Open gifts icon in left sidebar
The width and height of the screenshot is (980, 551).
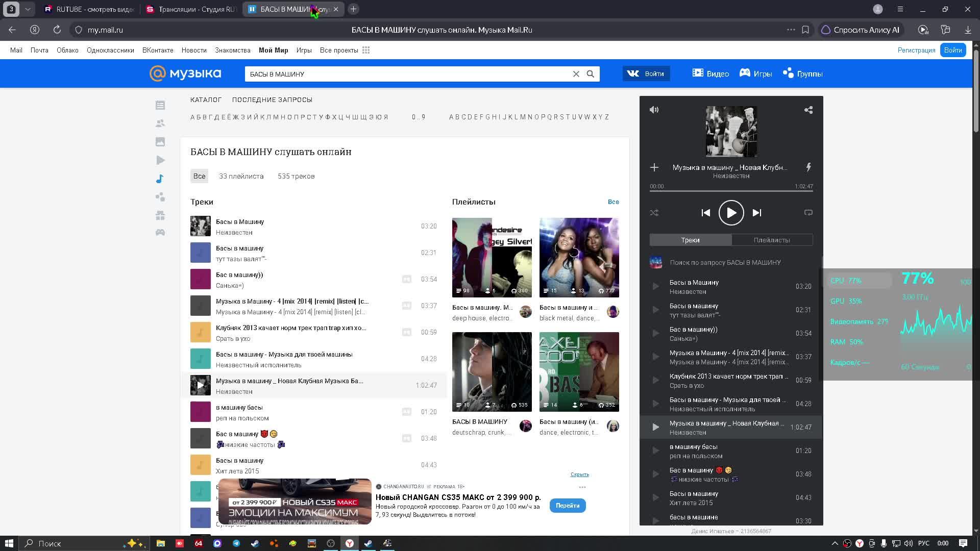point(160,215)
